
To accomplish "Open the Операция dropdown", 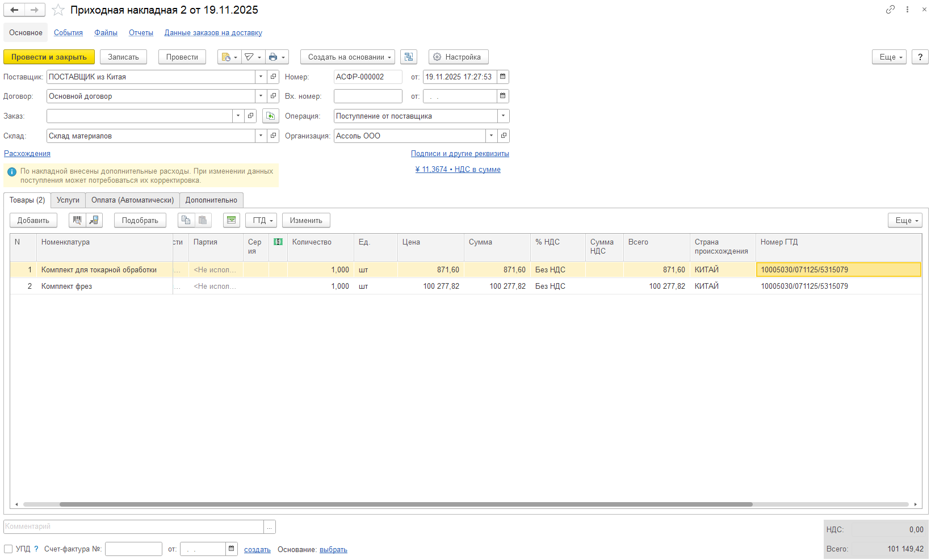I will (x=503, y=116).
